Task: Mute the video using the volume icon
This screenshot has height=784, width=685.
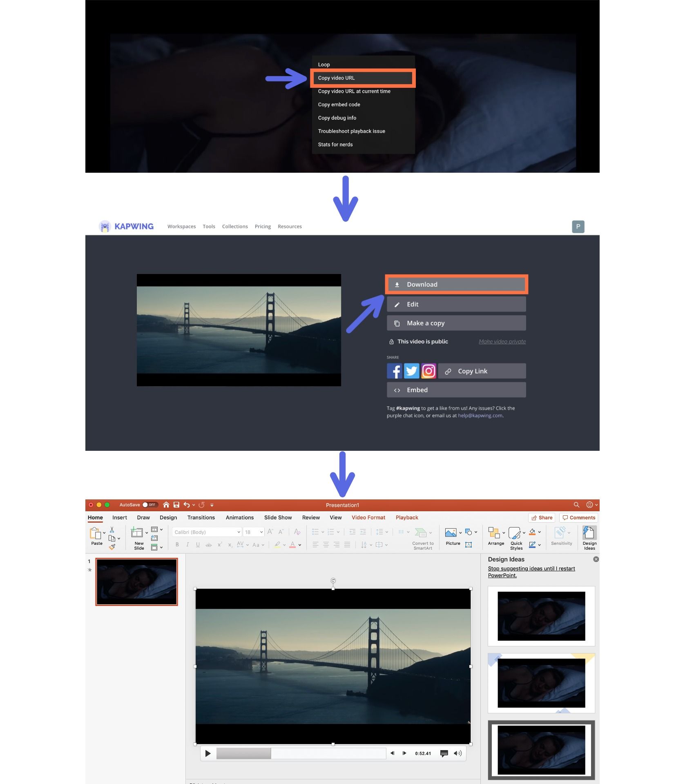Action: pos(457,753)
